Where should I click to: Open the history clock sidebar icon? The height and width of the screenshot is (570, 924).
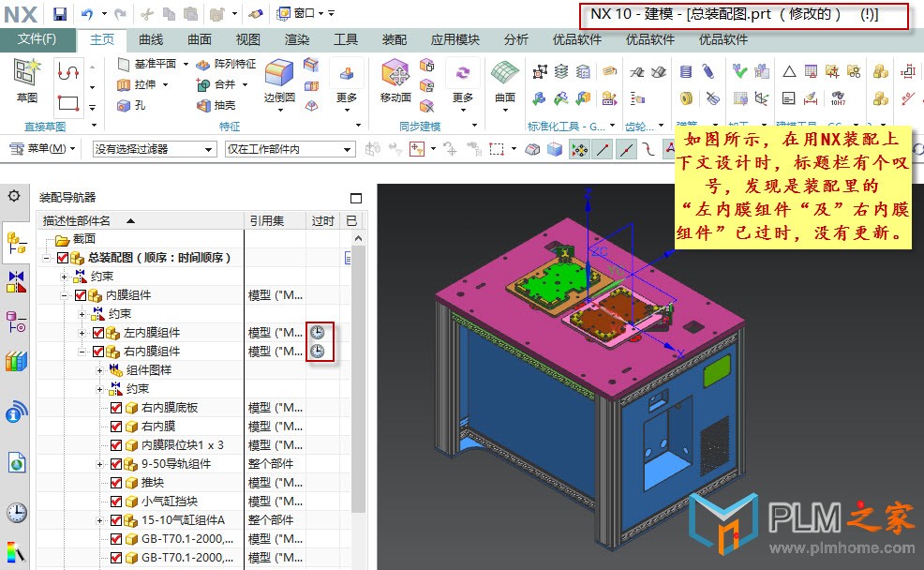click(x=17, y=513)
